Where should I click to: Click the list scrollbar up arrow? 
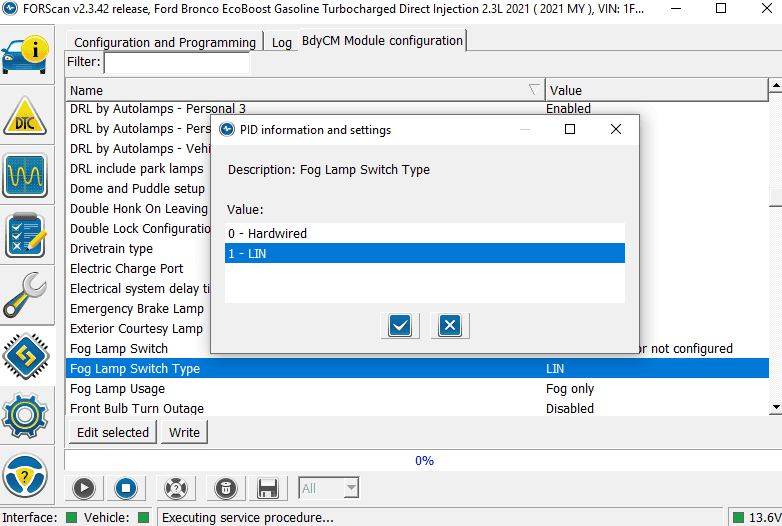click(x=776, y=85)
